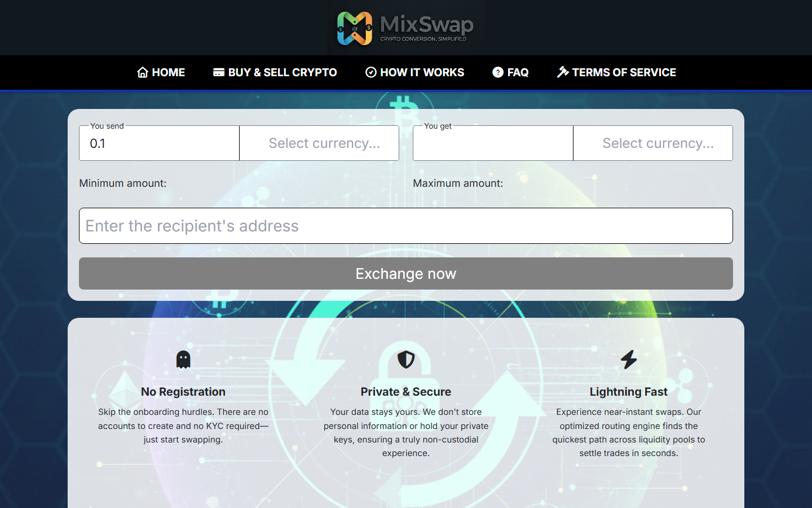Open the You get currency selector
Image resolution: width=812 pixels, height=508 pixels.
(653, 143)
